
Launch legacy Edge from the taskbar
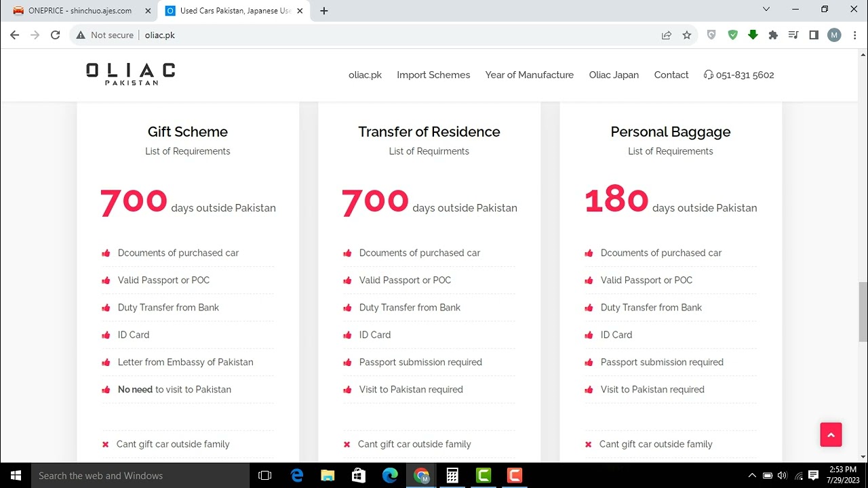297,476
